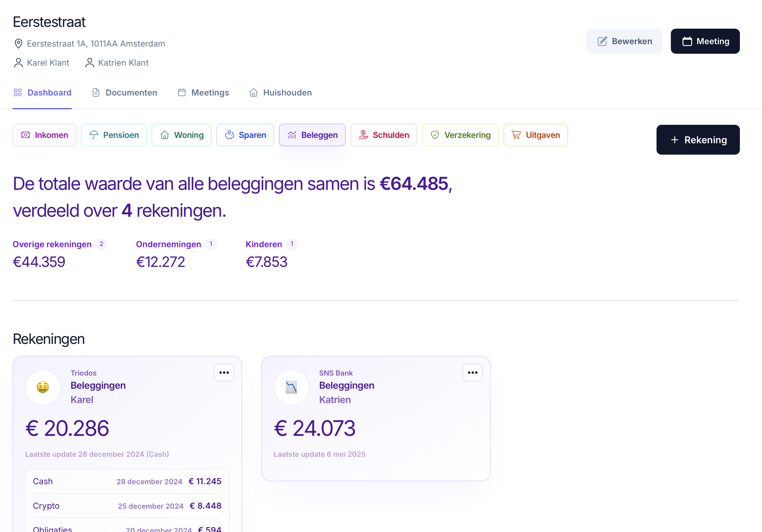Click the Uitgaven shopping cart icon
Screen dimensions: 762x532
[x=516, y=135]
